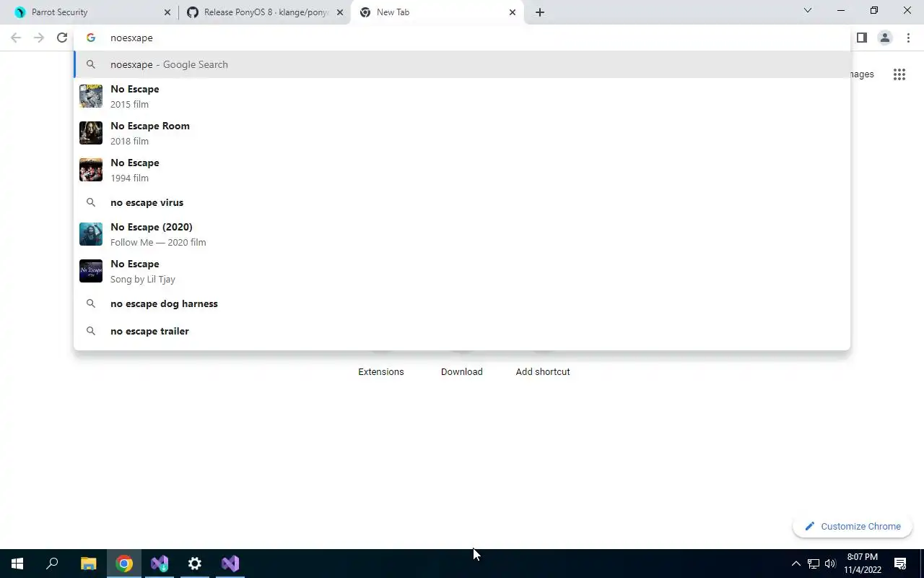This screenshot has height=578, width=924.
Task: Click the Google G icon in address bar
Action: [91, 38]
